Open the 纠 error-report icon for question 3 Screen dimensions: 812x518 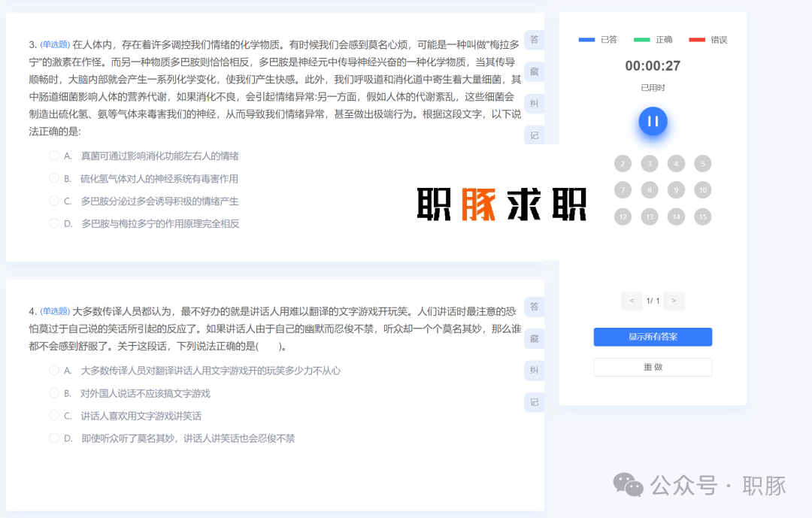click(x=534, y=103)
